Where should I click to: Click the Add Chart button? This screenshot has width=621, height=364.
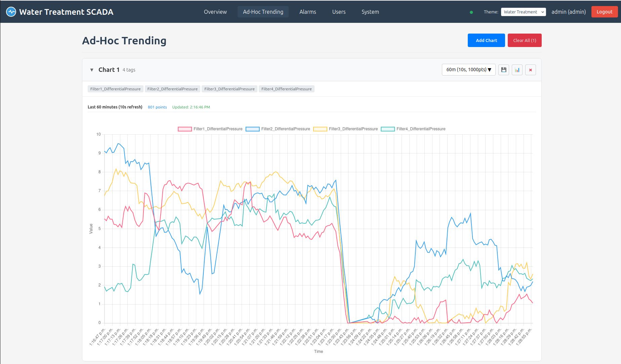pos(486,40)
